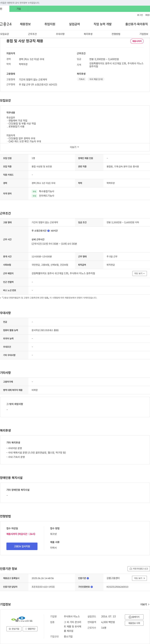Open the 취업지원 menu

(50, 24)
